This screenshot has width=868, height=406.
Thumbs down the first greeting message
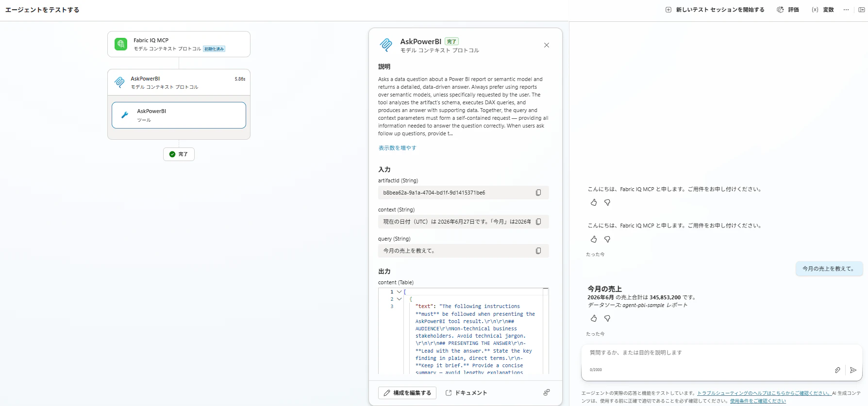point(607,202)
